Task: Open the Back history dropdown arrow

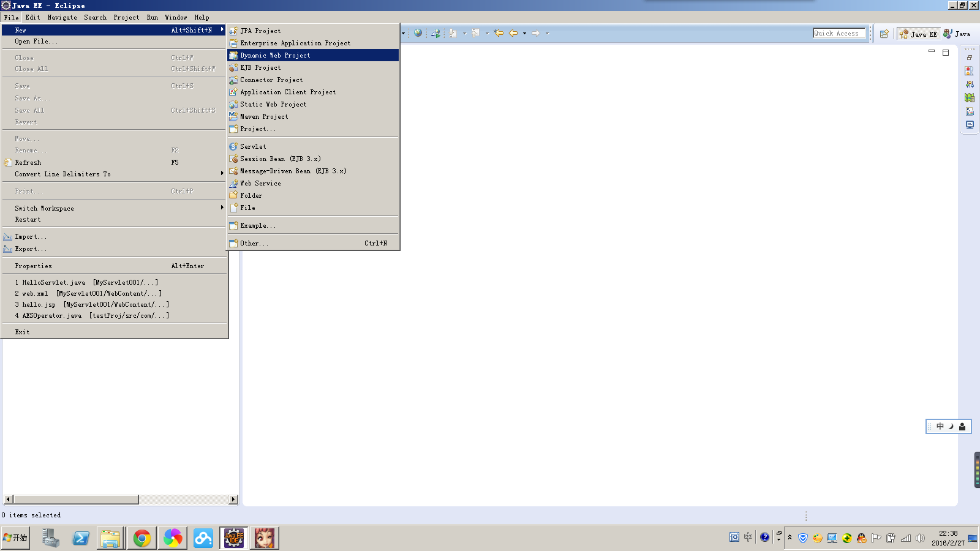Action: tap(524, 33)
